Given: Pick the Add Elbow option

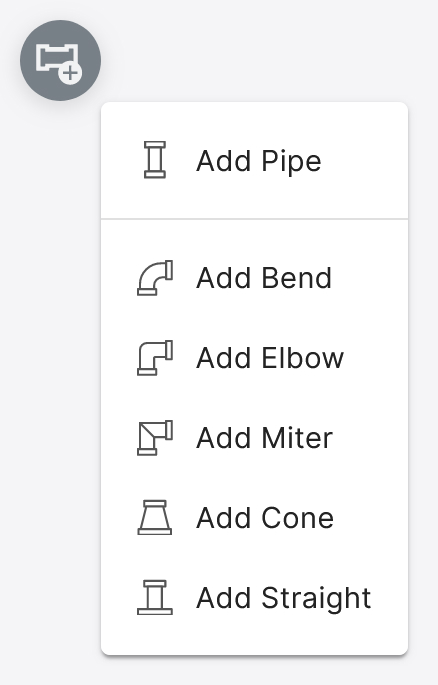Looking at the screenshot, I should tap(255, 358).
